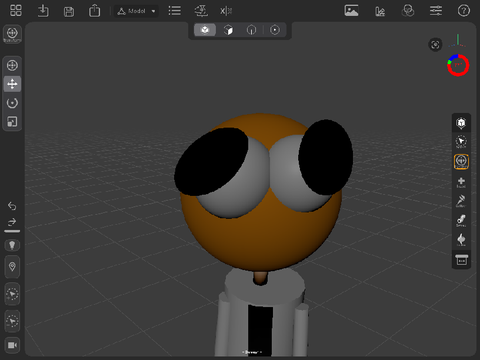This screenshot has width=480, height=360.
Task: Click the XYZ axis orientation gizmo
Action: click(458, 41)
